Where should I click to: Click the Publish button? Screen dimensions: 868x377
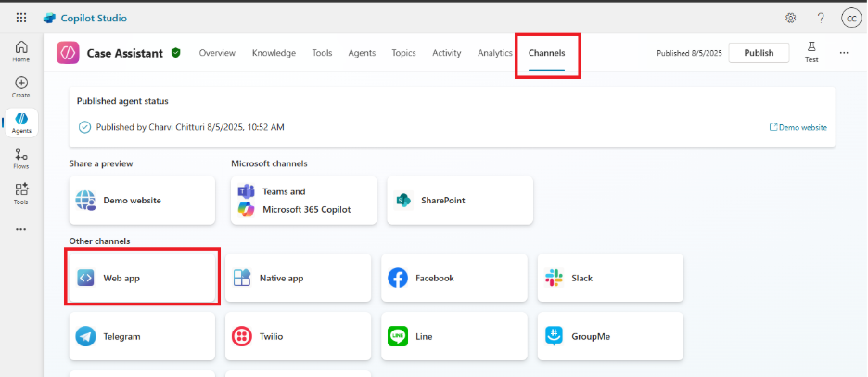(x=758, y=53)
